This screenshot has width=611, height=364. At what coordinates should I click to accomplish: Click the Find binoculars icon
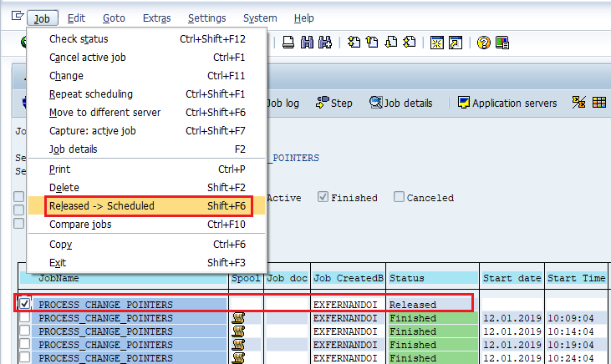[x=307, y=42]
